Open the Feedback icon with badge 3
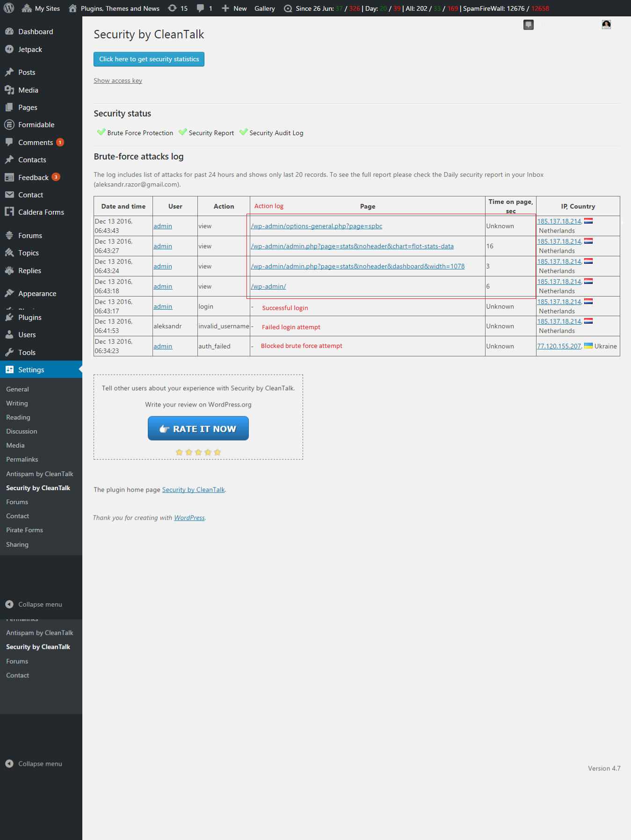 [9, 177]
